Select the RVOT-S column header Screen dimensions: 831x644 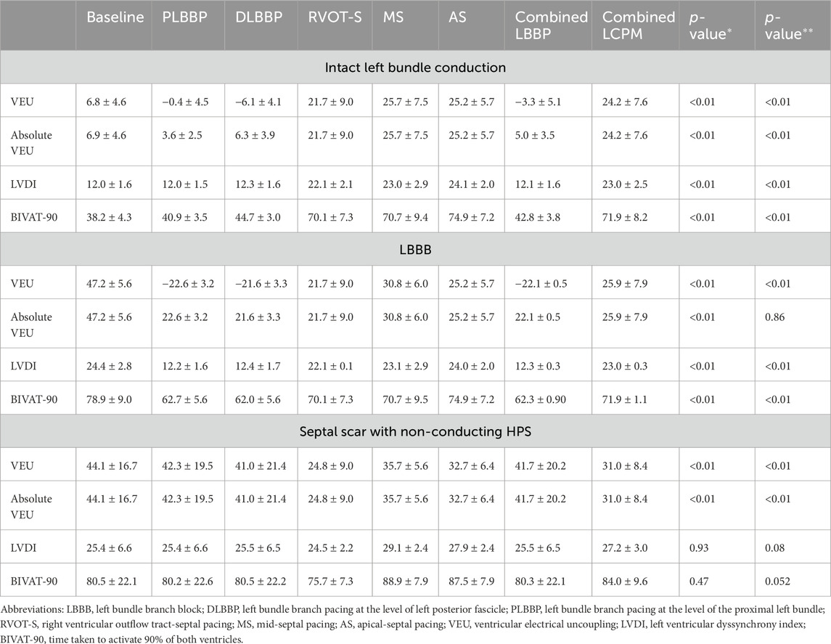point(327,17)
